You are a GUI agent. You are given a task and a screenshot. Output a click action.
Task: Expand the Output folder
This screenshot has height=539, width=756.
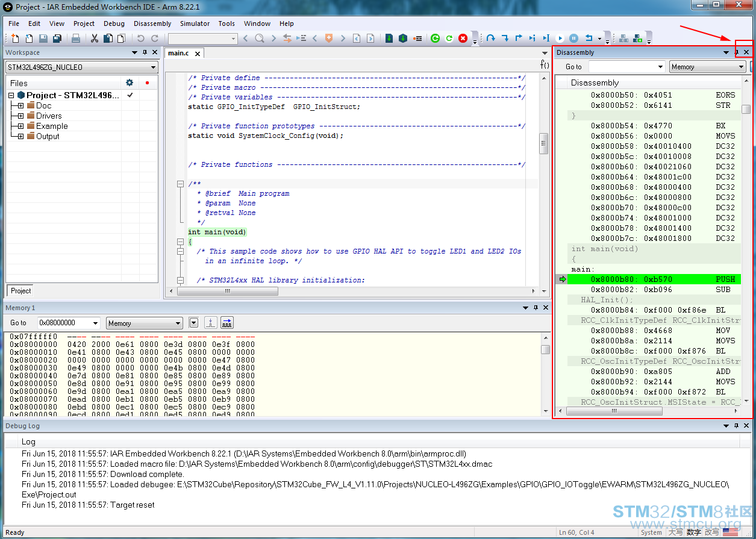coord(20,136)
